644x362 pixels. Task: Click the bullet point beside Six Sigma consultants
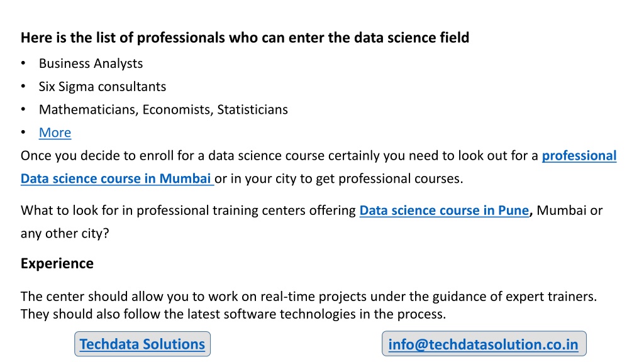pyautogui.click(x=23, y=86)
